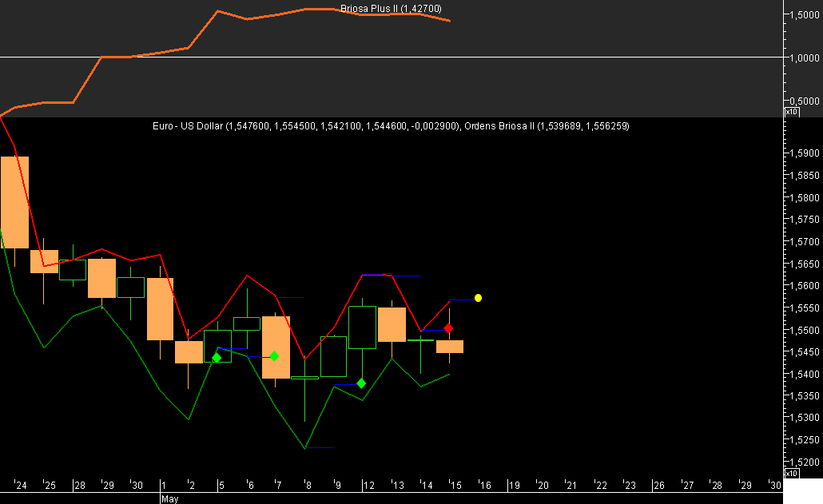823x504 pixels.
Task: Click the white horizontal line at the 1,0000 level
Action: point(391,57)
